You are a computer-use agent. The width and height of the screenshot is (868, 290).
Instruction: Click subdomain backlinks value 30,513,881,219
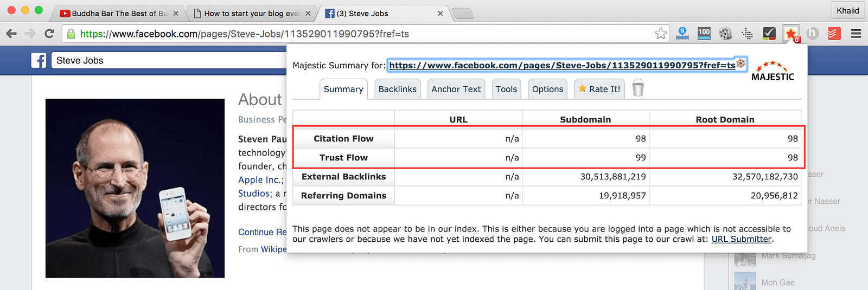[x=613, y=177]
